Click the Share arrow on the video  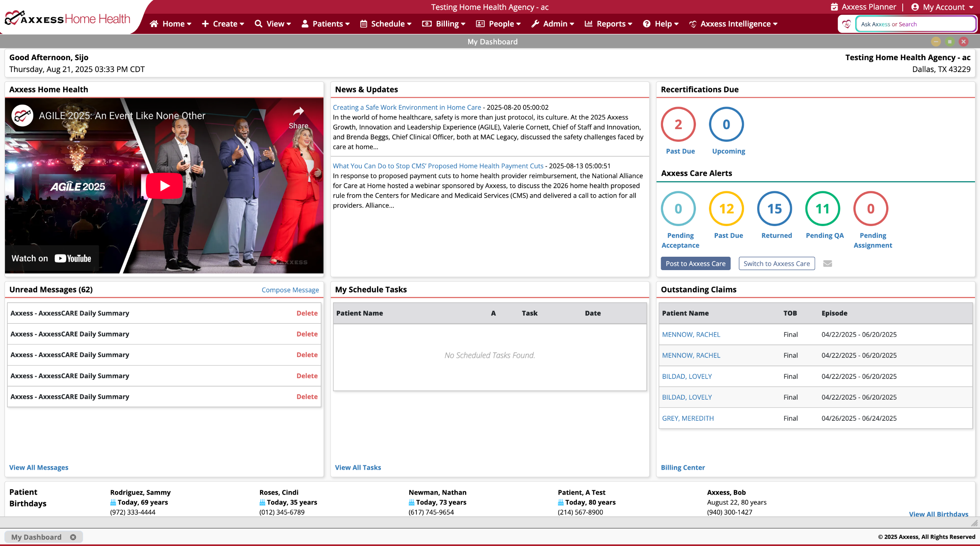coord(299,111)
